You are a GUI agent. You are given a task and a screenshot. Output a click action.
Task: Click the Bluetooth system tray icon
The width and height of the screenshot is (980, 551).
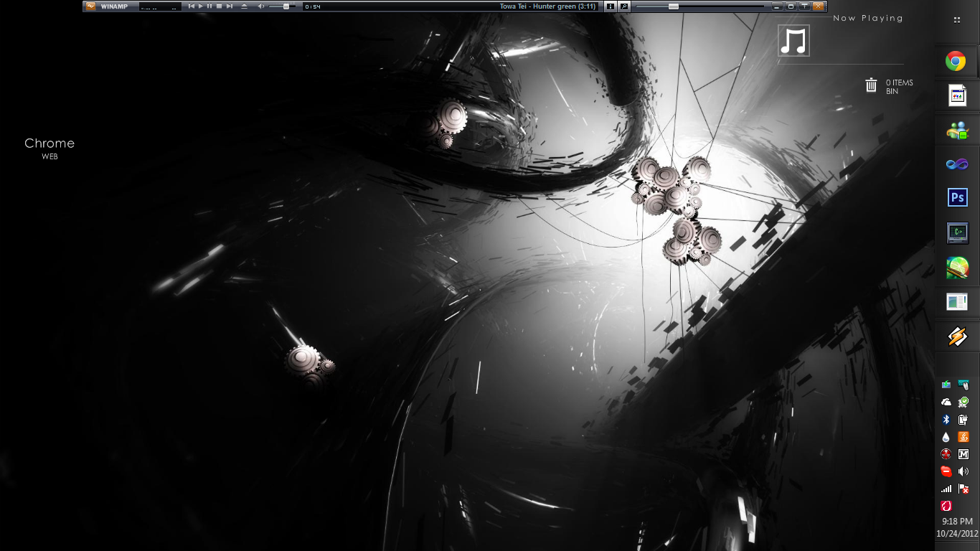(x=946, y=420)
